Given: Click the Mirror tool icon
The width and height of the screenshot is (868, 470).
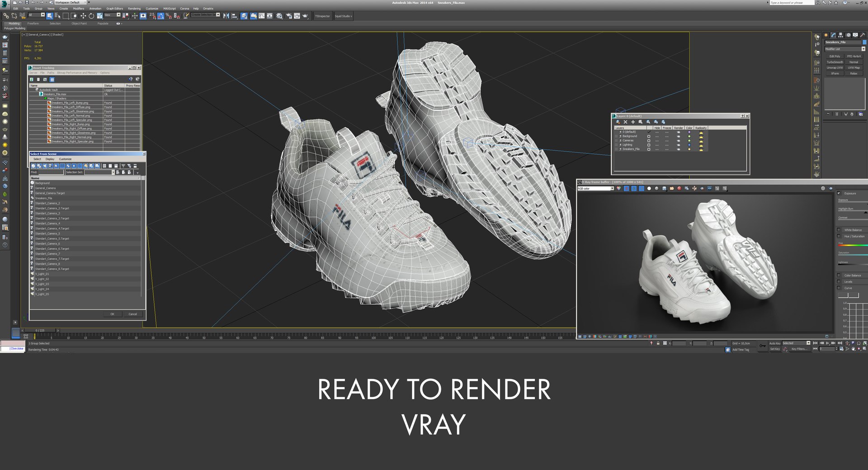Looking at the screenshot, I should pos(226,16).
